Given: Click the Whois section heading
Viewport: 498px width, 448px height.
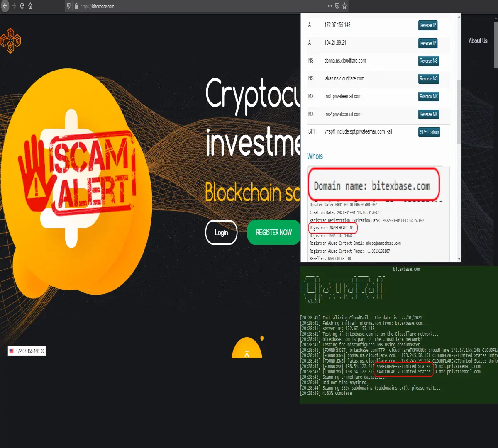Looking at the screenshot, I should tap(315, 156).
